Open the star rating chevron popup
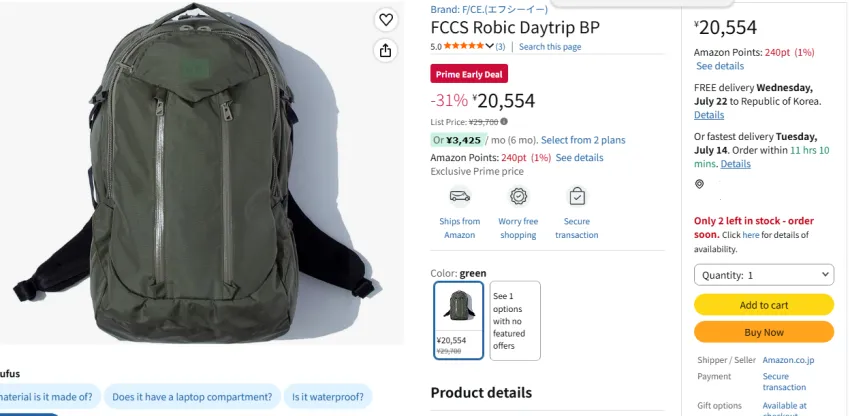Viewport: 850px width, 416px height. tap(490, 46)
